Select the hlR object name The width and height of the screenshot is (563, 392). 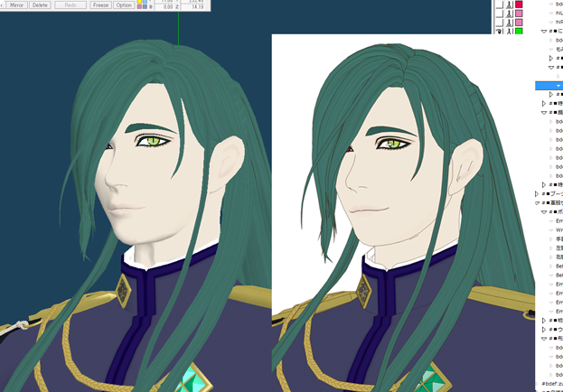[x=558, y=23]
